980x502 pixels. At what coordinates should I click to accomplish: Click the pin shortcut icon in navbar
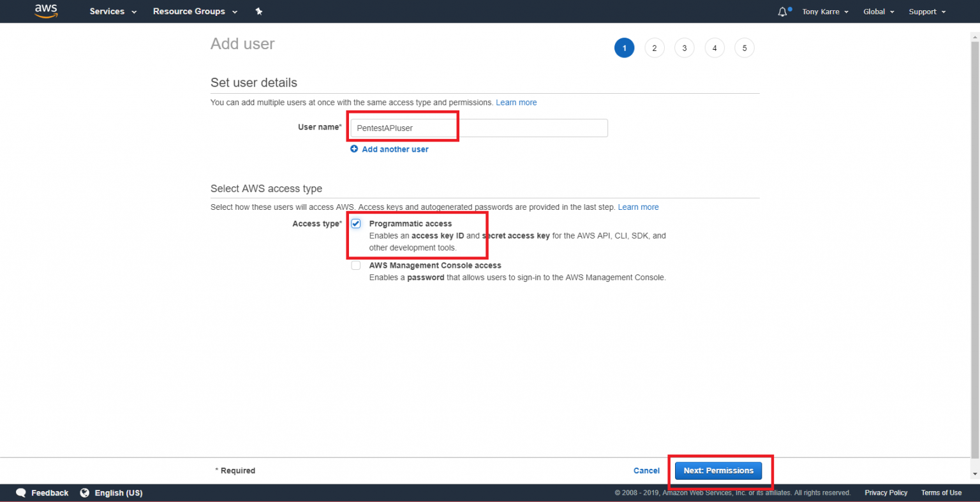point(259,11)
